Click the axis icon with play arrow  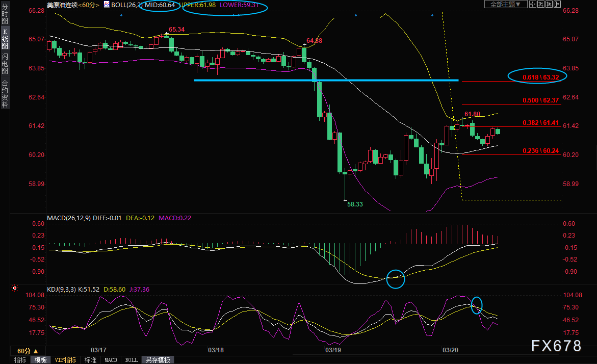click(549, 4)
